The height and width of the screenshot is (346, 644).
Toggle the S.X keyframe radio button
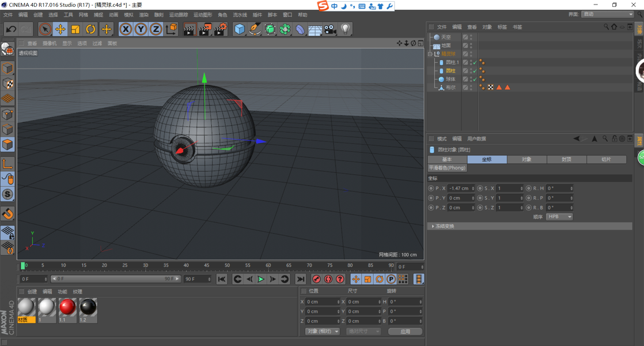pos(480,188)
